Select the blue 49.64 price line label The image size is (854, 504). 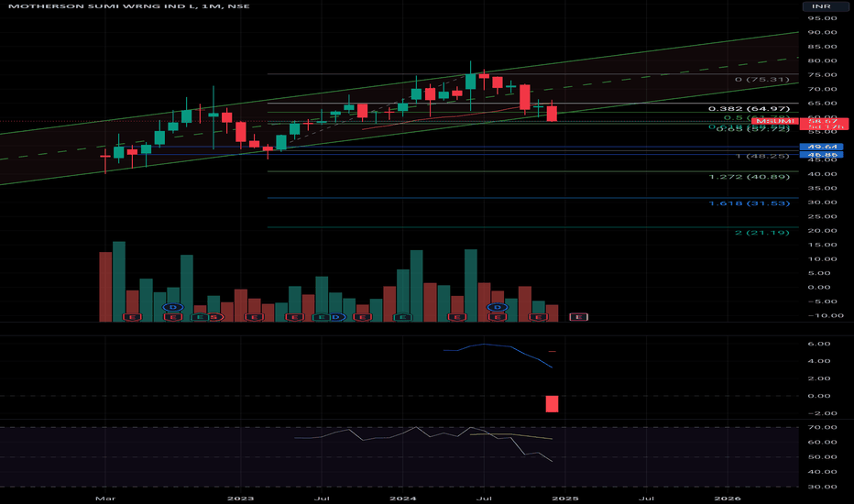pyautogui.click(x=821, y=147)
